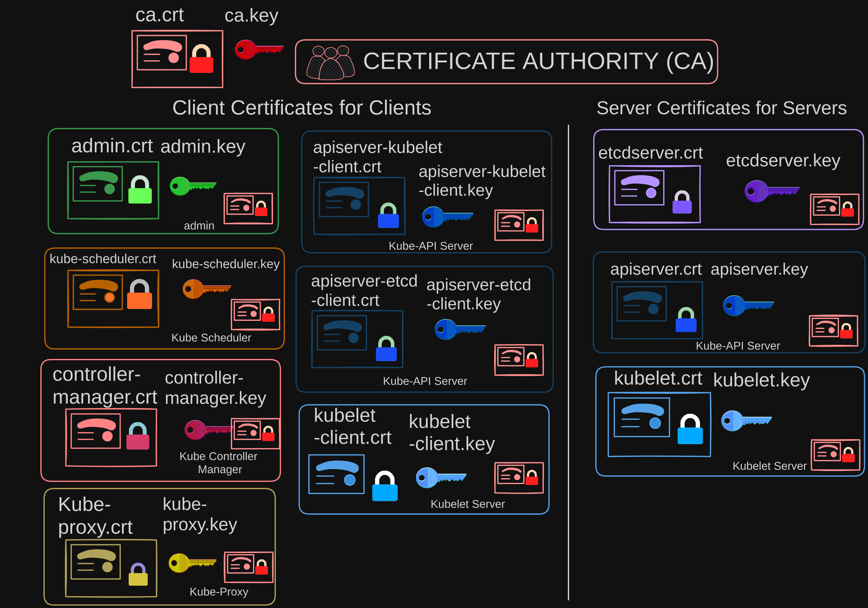
Task: Click the 'apiserver.key' label
Action: [759, 269]
